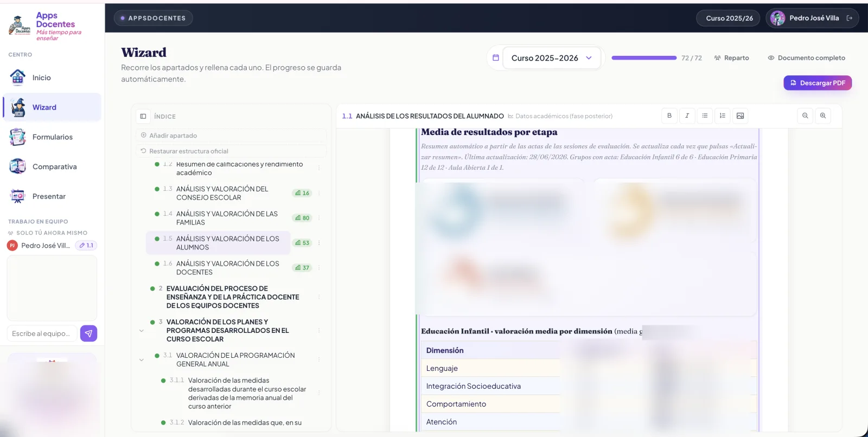Image resolution: width=868 pixels, height=437 pixels.
Task: Select Wizard in the sidebar
Action: (x=52, y=107)
